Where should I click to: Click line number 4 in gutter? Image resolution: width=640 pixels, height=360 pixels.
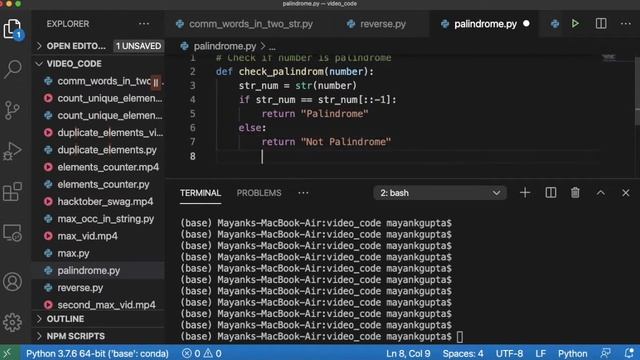point(193,100)
